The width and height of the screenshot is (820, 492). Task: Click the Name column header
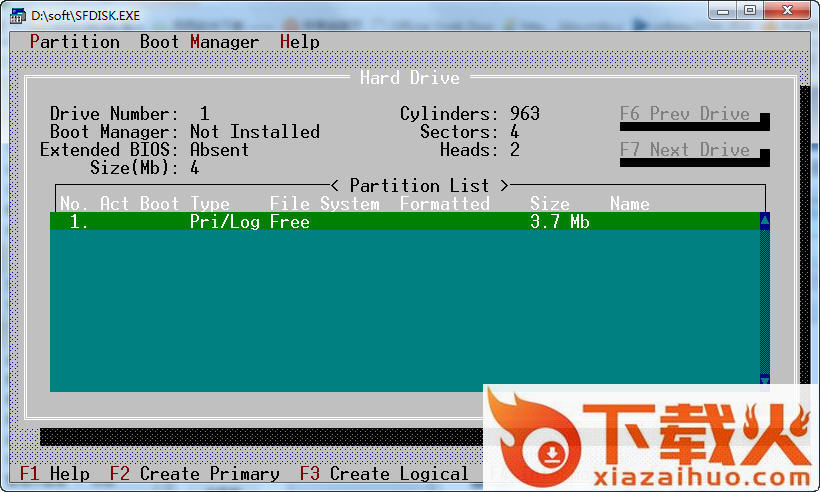[630, 204]
